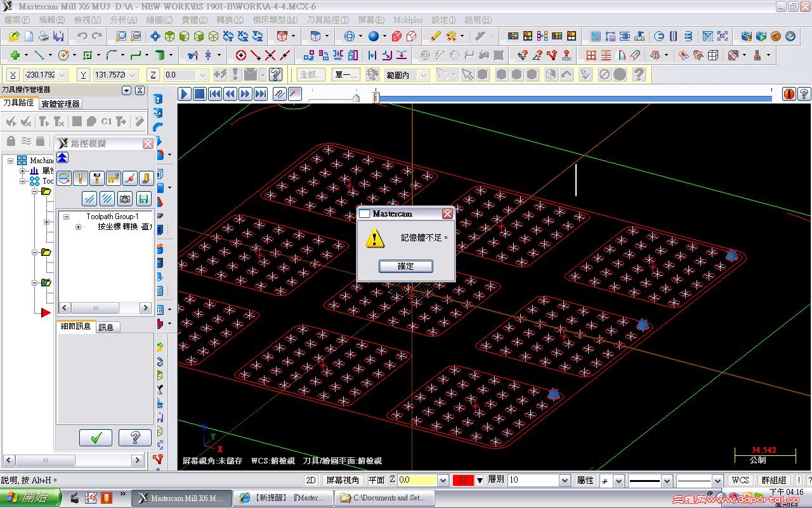Open the 繪圖(C) menu

click(159, 20)
